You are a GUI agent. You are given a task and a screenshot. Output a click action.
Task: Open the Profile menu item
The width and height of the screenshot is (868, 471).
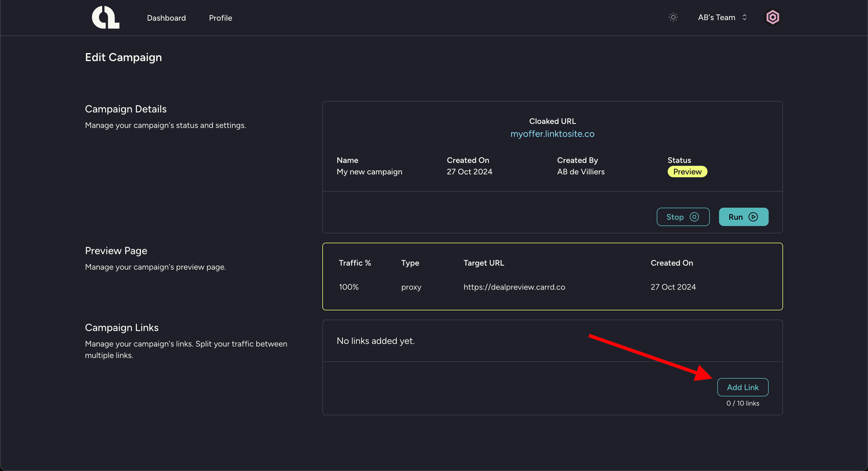click(220, 18)
